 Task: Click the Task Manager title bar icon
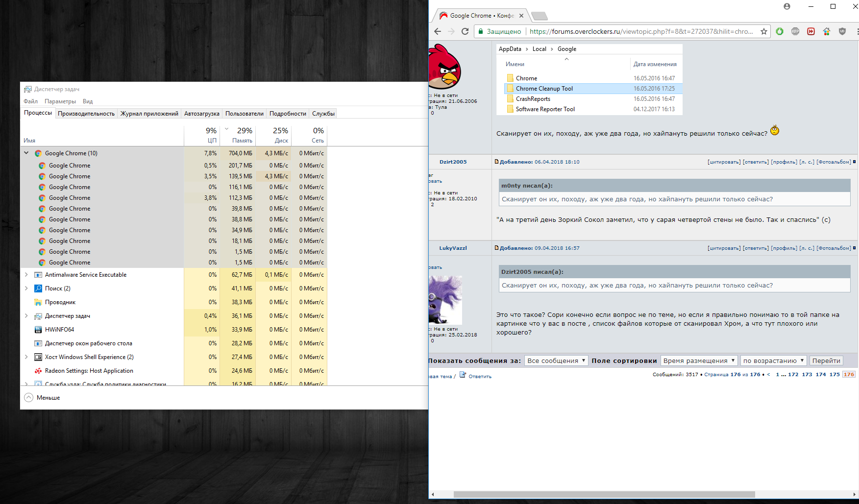click(x=28, y=89)
